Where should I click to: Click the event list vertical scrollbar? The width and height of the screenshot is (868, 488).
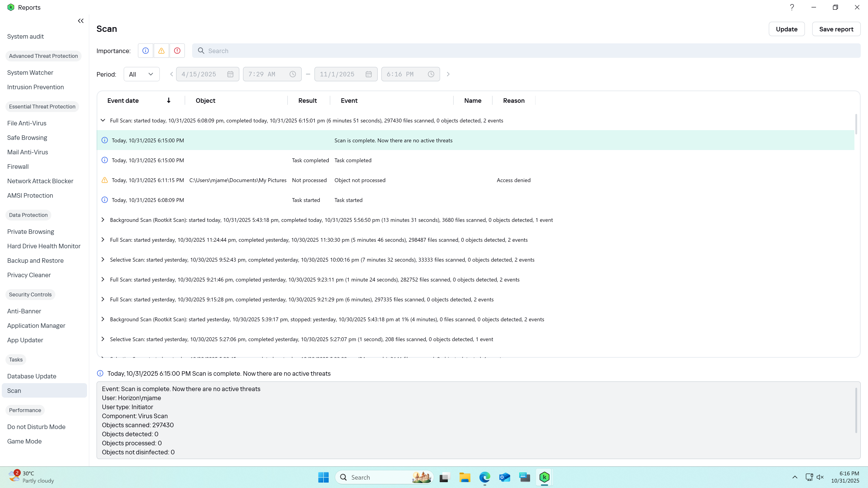[856, 124]
